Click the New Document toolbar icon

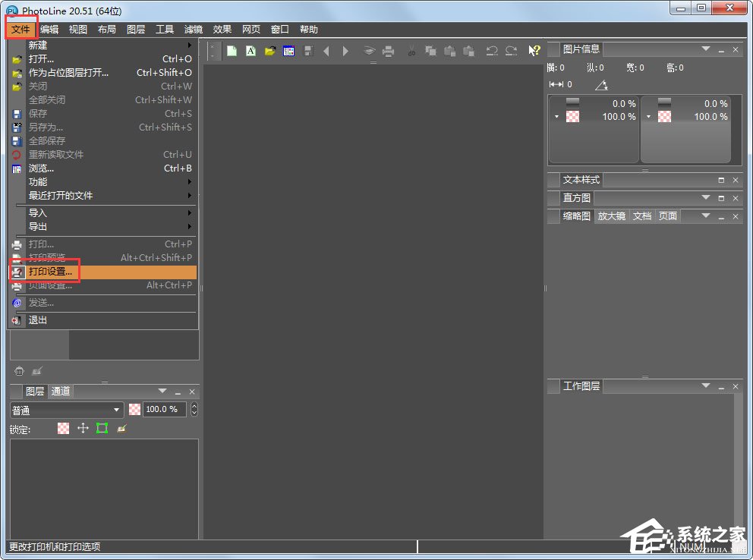(232, 50)
